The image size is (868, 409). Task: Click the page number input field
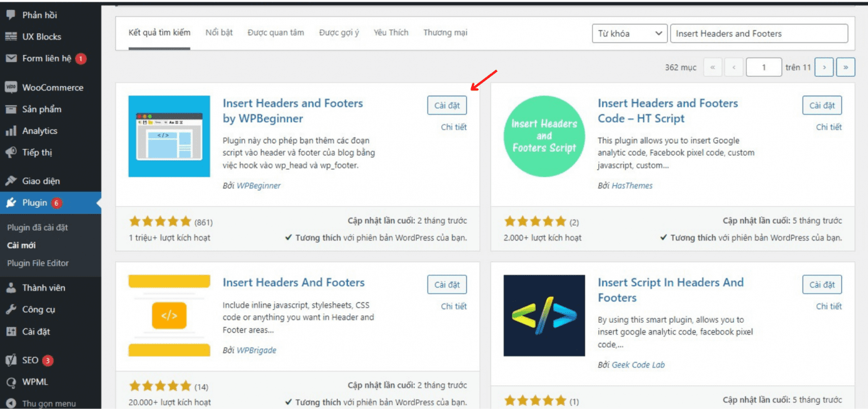tap(764, 67)
